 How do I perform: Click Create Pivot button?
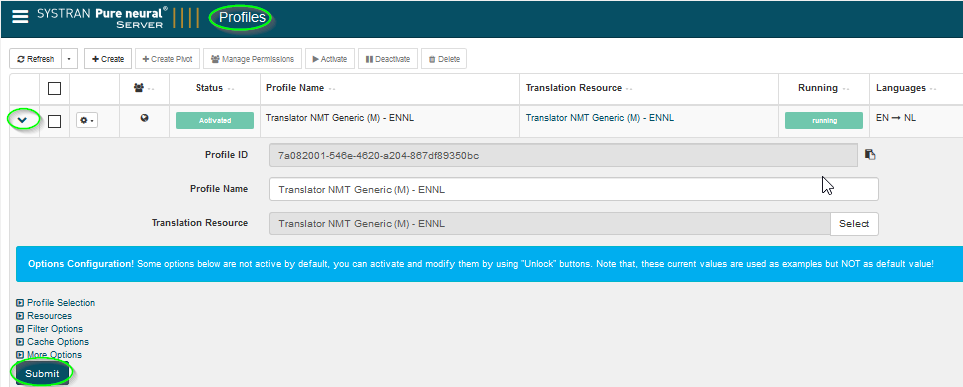[x=167, y=59]
